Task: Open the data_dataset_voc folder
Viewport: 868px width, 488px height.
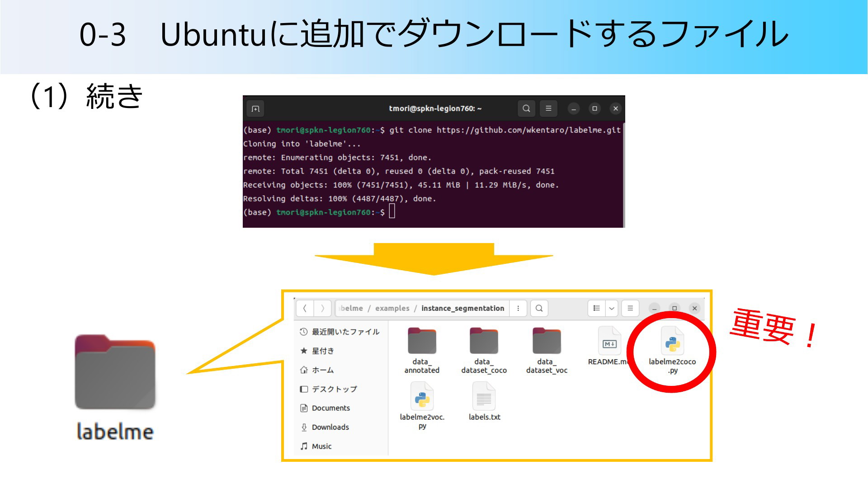Action: [x=547, y=351]
